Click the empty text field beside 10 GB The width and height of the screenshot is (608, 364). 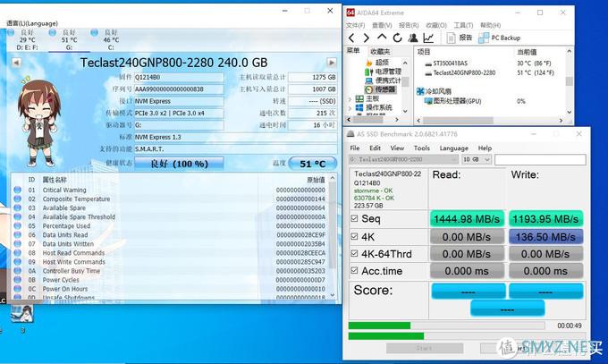click(540, 159)
